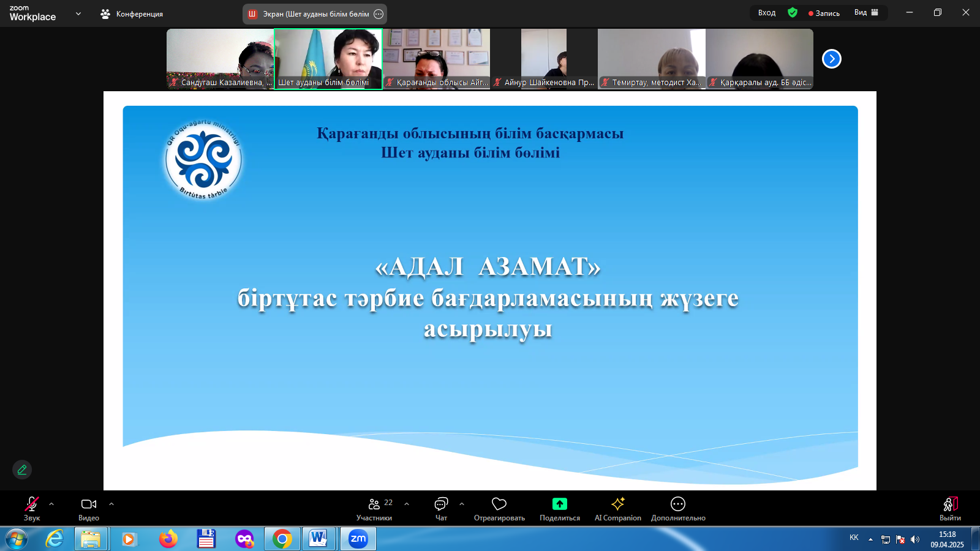Toggle the camera with the Видео button
980x551 pixels.
(89, 508)
